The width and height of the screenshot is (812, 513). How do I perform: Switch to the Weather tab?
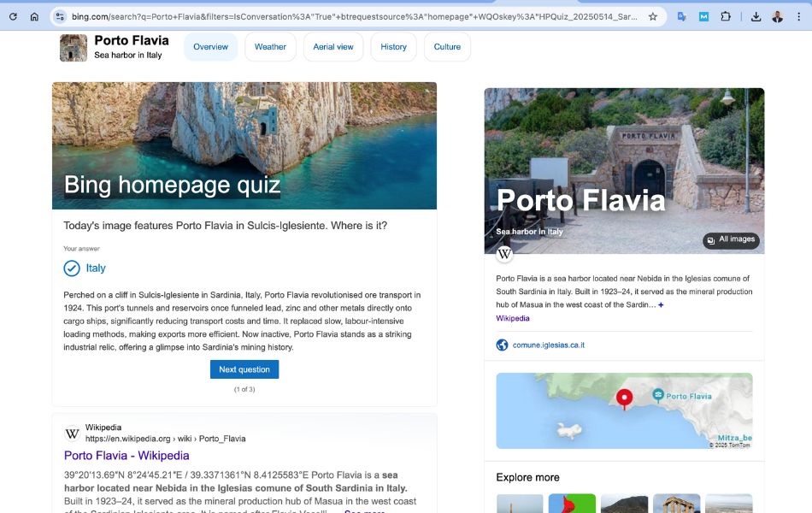point(270,47)
